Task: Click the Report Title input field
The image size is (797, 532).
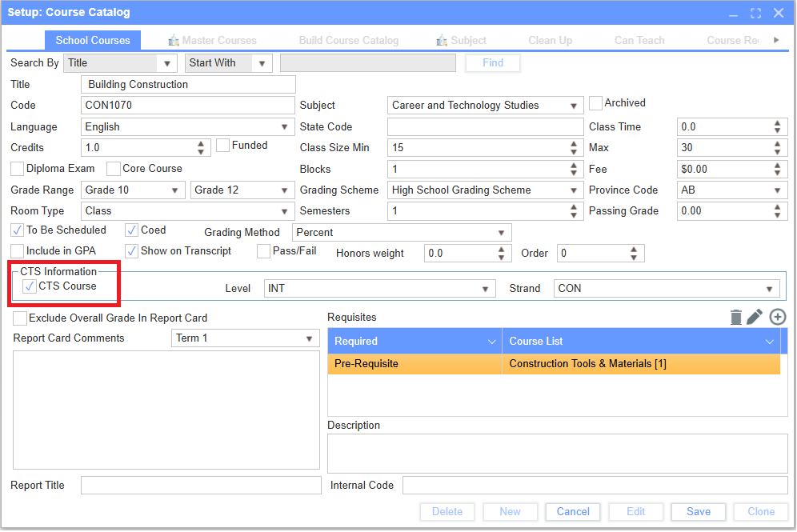Action: point(202,486)
